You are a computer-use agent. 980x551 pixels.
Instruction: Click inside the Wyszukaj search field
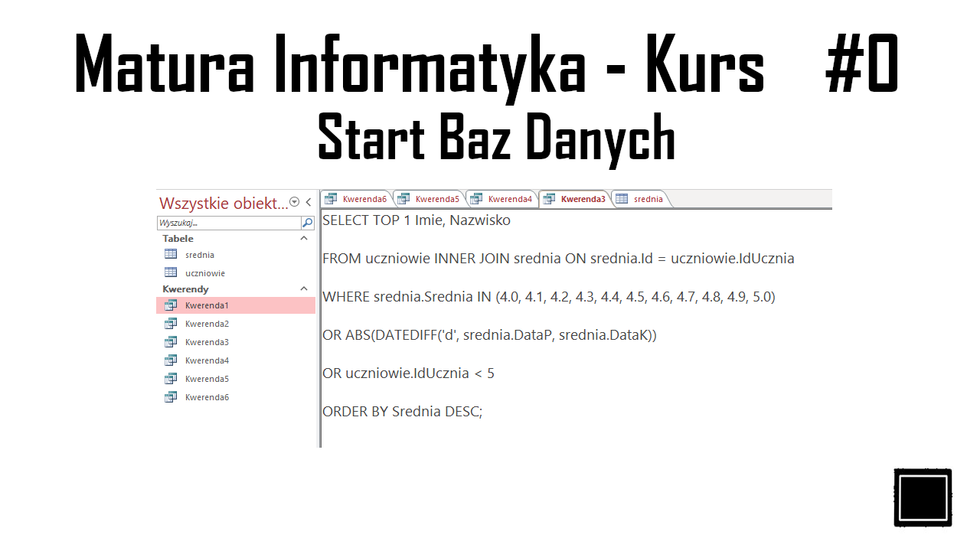coord(230,222)
